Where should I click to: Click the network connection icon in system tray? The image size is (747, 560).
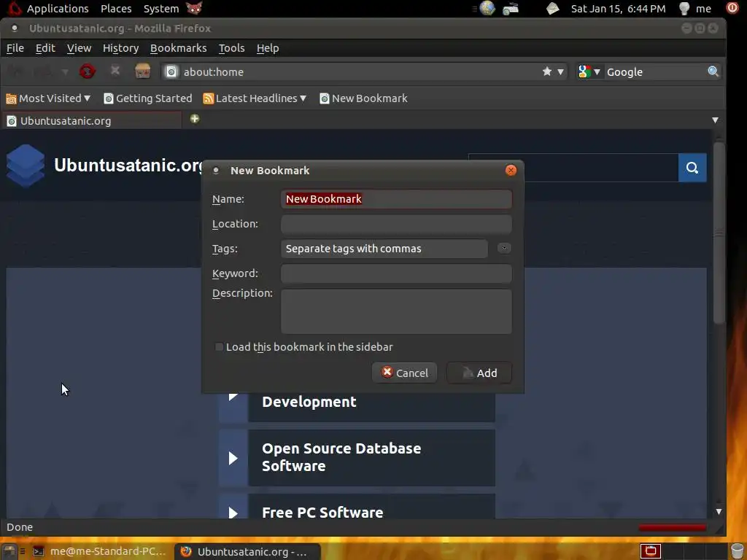tap(511, 9)
